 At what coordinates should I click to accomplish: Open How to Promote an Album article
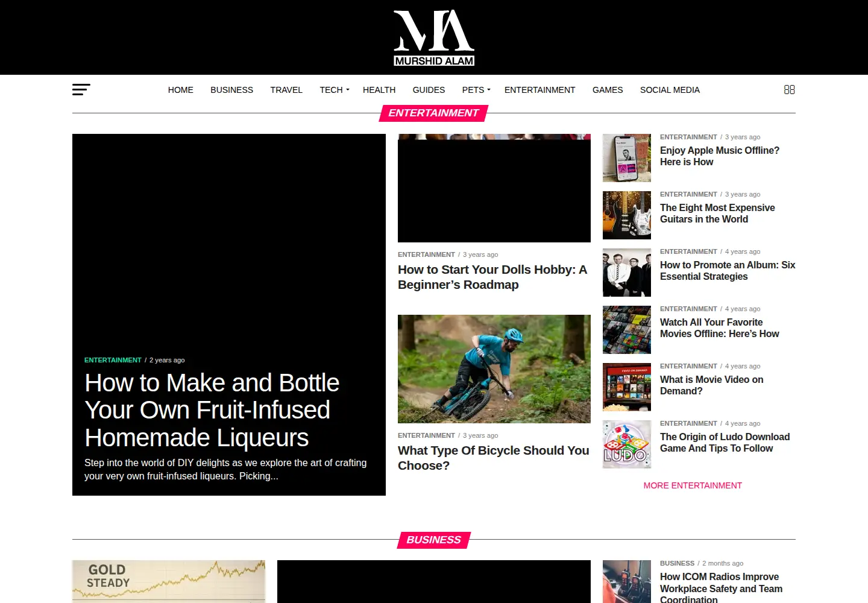[728, 271]
